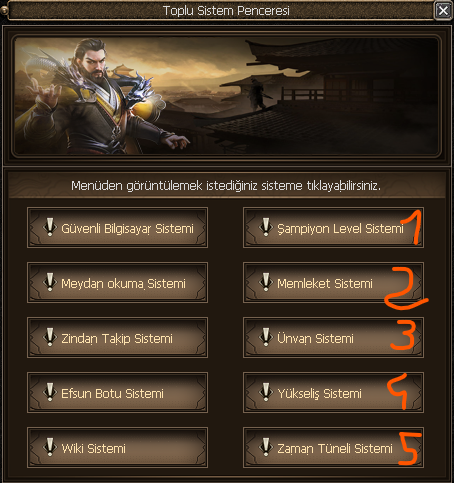Open the Güvenli Bilgisayar Sistemi button
This screenshot has width=454, height=483.
click(117, 227)
